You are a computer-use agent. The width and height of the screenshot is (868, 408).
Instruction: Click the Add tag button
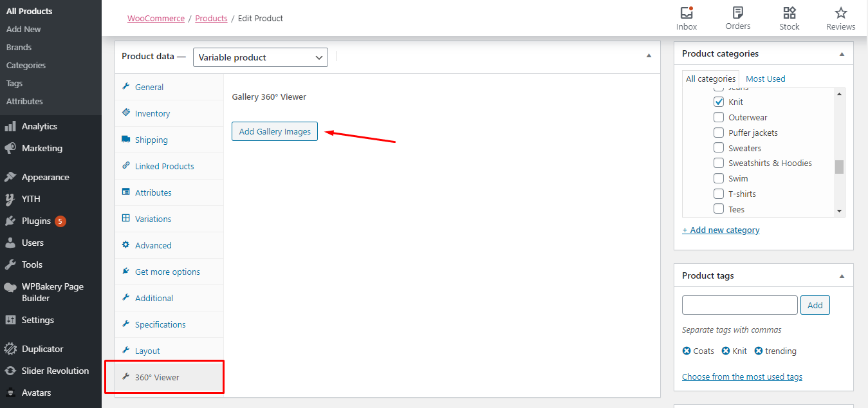tap(815, 305)
